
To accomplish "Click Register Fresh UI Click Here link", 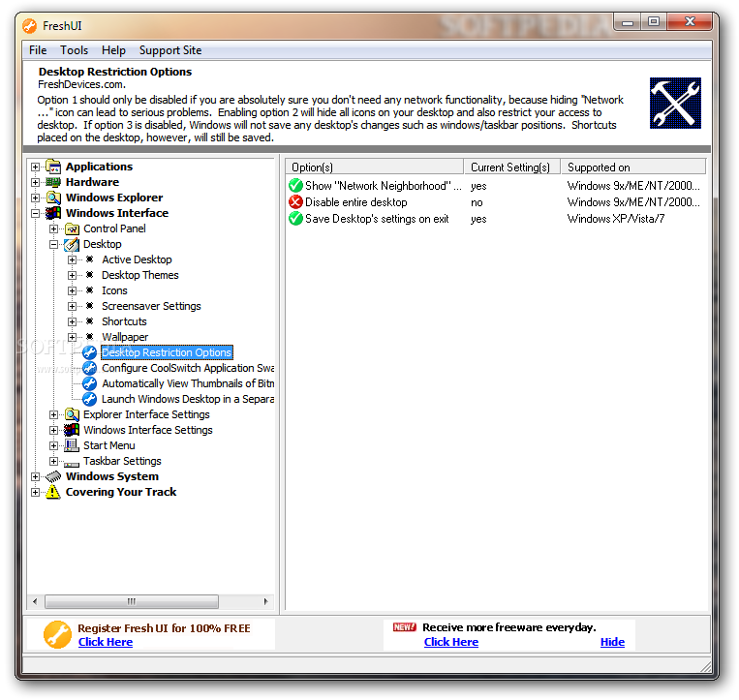I will 106,642.
